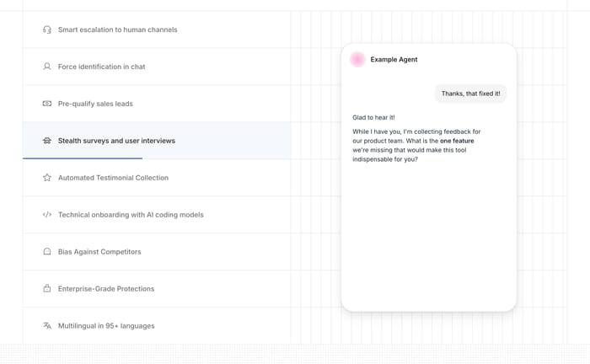This screenshot has width=590, height=364.
Task: Click the headset icon for Smart escalation
Action: pos(47,29)
